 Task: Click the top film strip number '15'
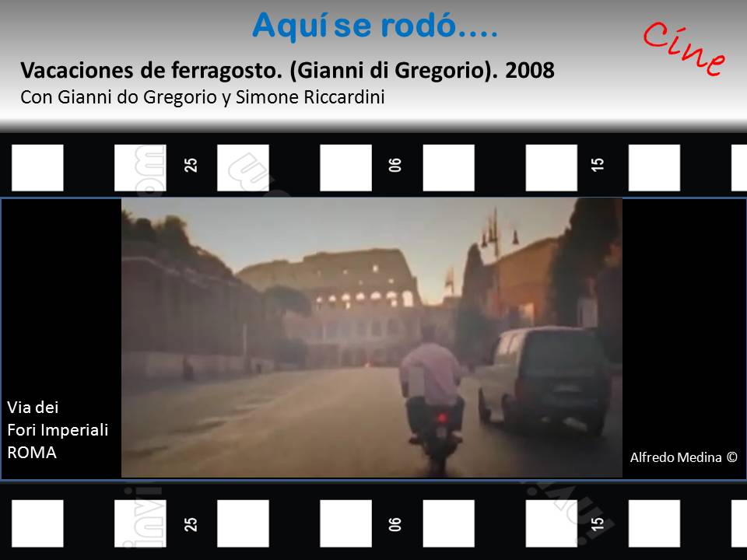(598, 166)
